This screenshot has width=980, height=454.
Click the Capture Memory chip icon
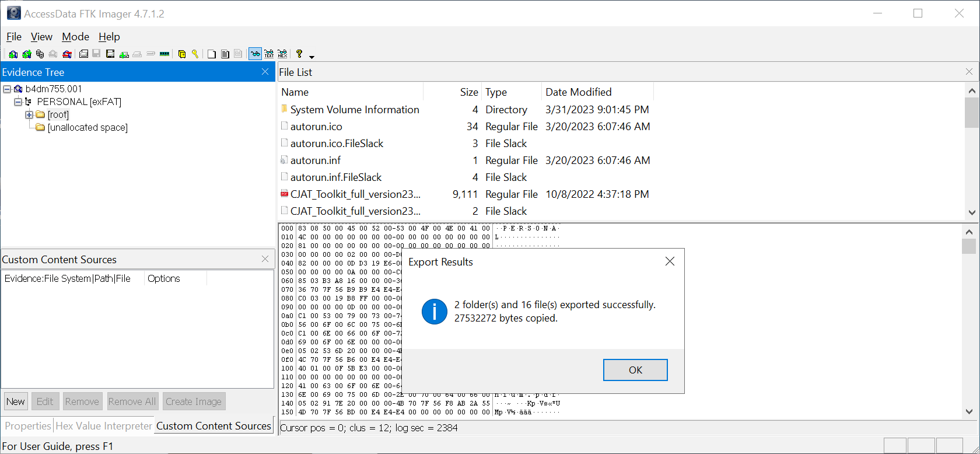(164, 54)
